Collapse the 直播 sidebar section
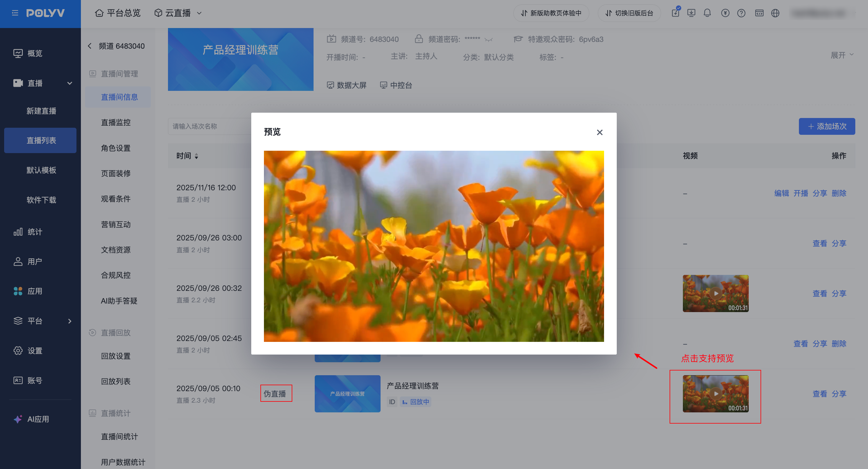The image size is (868, 469). (70, 83)
